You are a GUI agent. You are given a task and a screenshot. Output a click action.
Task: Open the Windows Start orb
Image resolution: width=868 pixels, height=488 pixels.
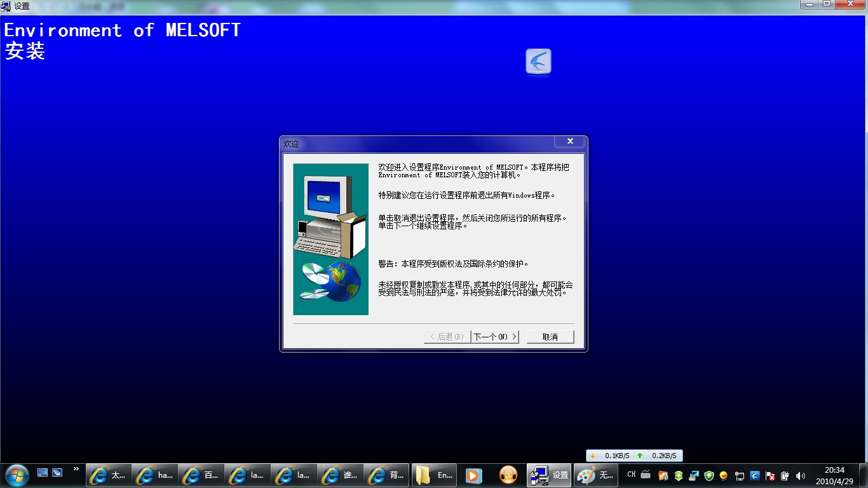17,475
